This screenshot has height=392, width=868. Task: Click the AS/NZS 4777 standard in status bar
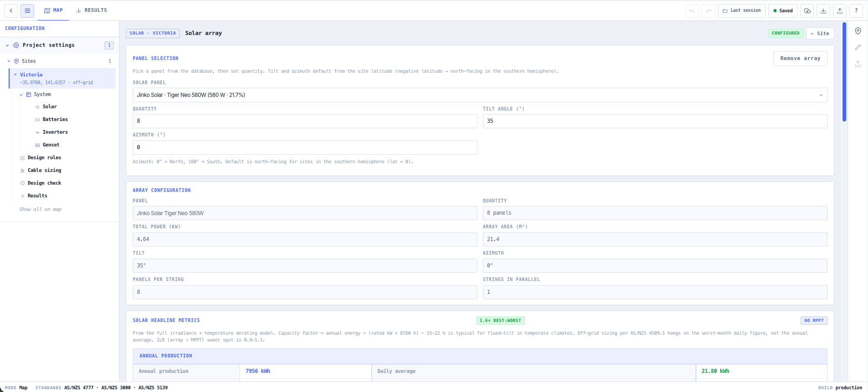pyautogui.click(x=79, y=388)
